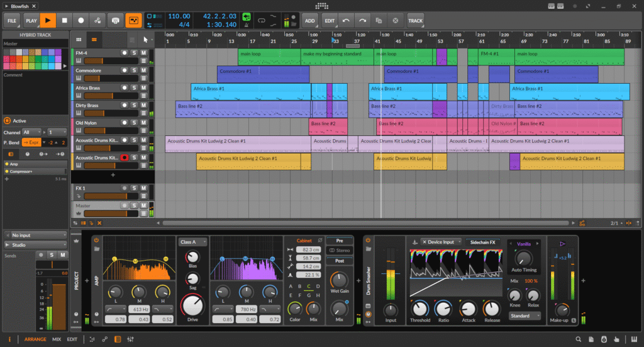This screenshot has width=644, height=347.
Task: Click the tempo field showing 110.00
Action: tap(179, 16)
